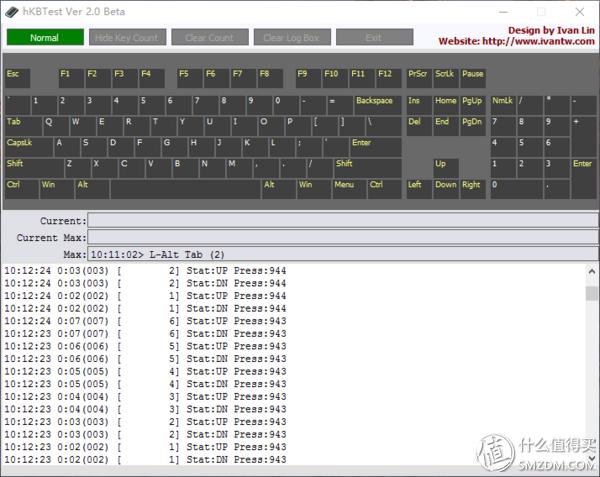Click the A key tile
Screen dimensions: 600x477
[67, 147]
